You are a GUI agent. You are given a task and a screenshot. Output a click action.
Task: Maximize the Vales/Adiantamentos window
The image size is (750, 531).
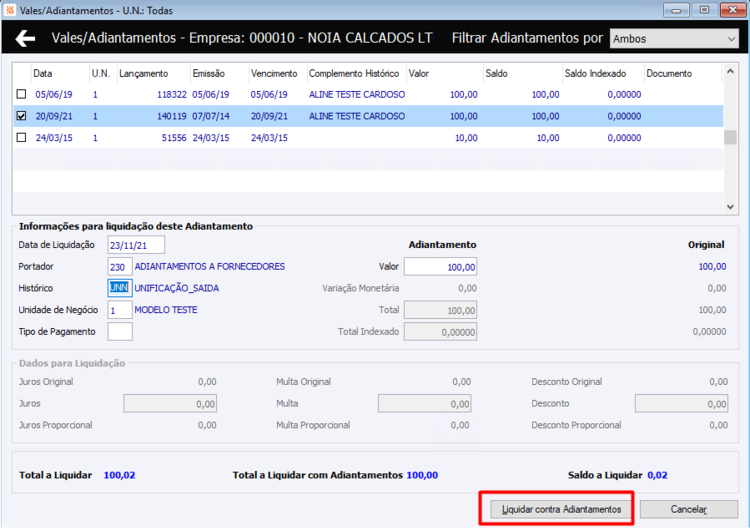704,10
